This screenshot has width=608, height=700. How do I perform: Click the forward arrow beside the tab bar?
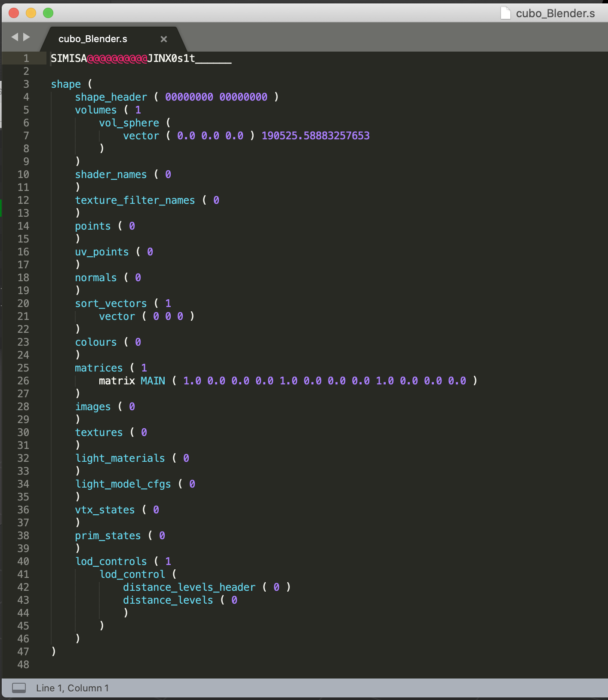pyautogui.click(x=27, y=37)
